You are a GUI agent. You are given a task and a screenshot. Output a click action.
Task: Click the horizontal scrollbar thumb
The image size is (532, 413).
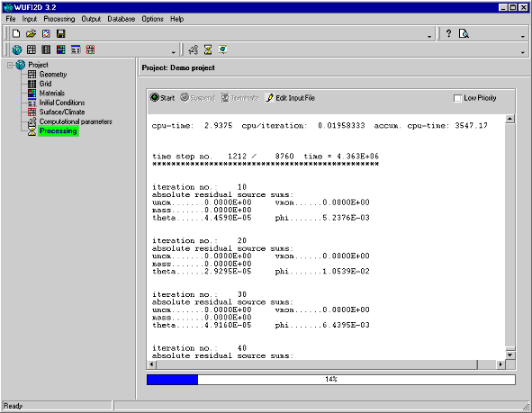click(x=317, y=364)
